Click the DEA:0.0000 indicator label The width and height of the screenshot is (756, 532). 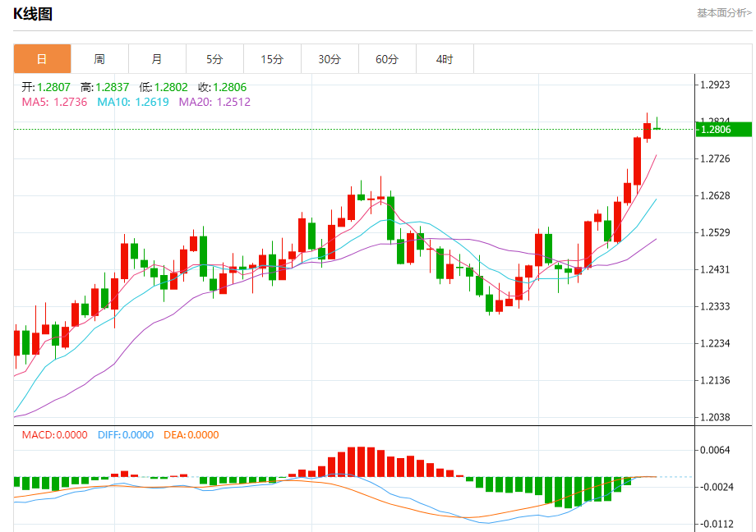point(191,434)
